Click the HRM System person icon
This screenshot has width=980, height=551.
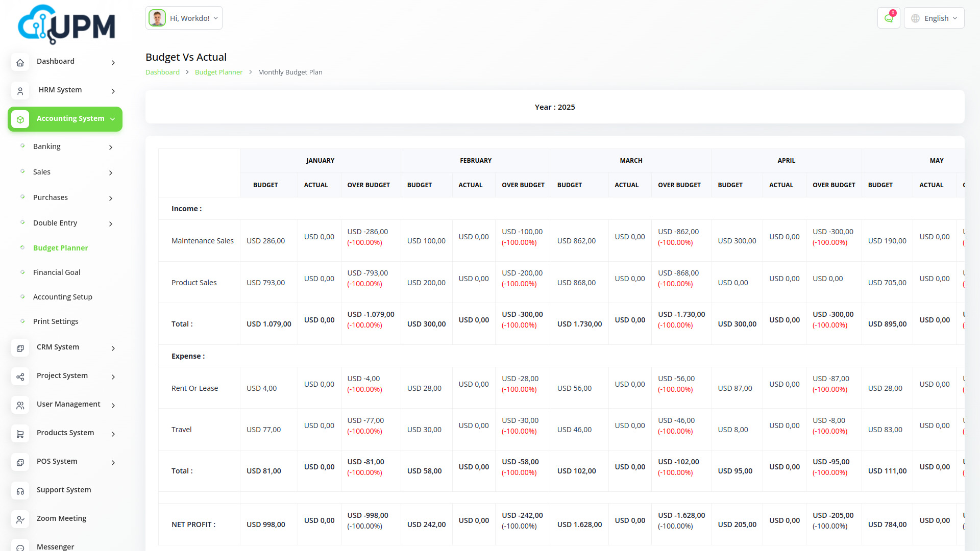[20, 91]
